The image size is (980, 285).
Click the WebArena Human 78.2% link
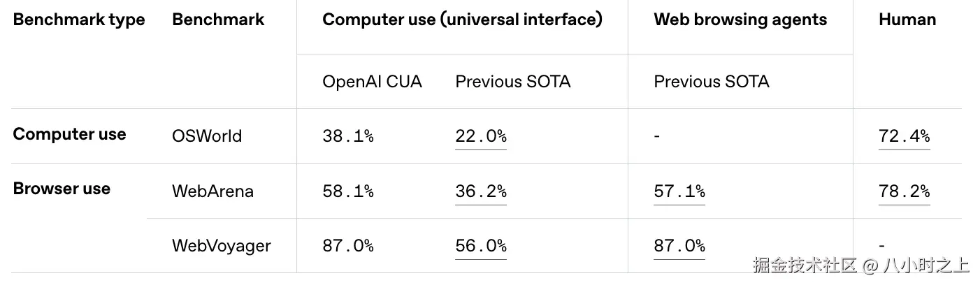point(904,191)
